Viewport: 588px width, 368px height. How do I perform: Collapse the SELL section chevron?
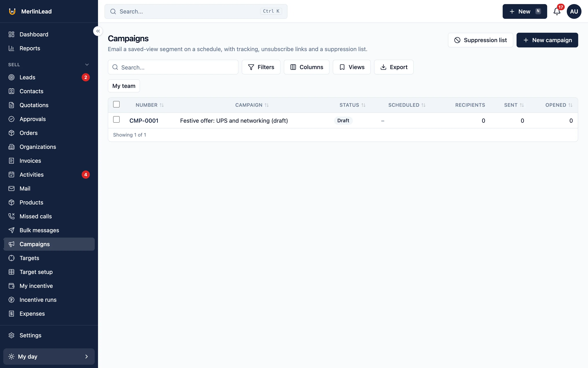tap(87, 64)
